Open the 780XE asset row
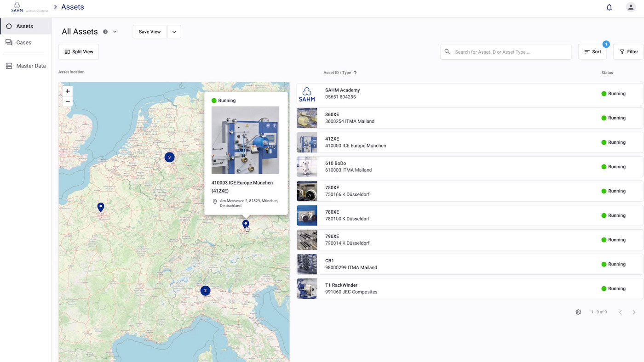The height and width of the screenshot is (362, 644). pos(470,215)
